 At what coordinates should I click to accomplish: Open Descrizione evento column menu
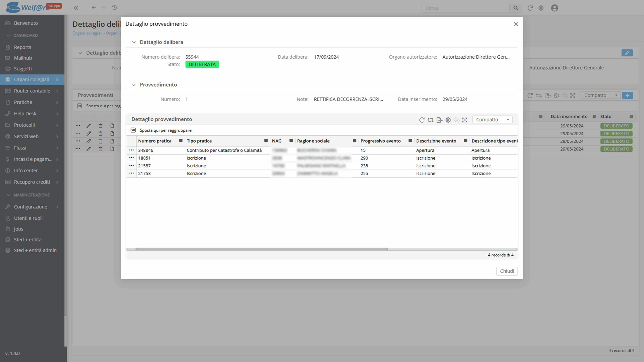pyautogui.click(x=465, y=141)
